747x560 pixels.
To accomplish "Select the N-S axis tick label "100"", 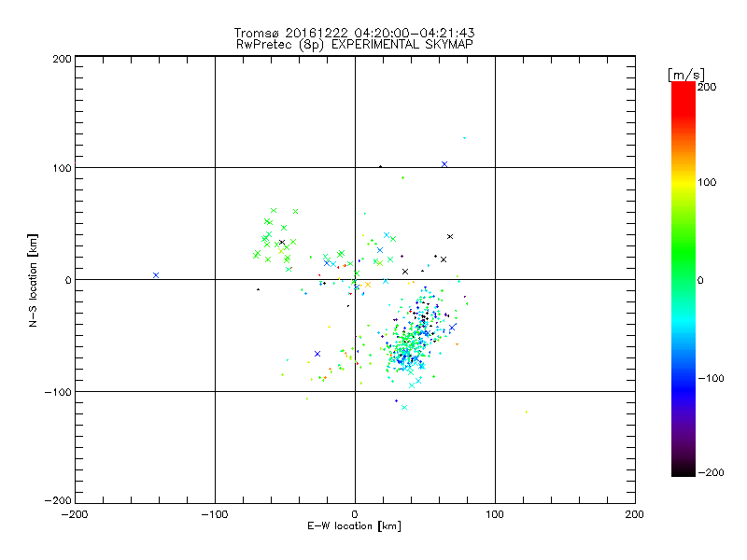I will click(62, 168).
